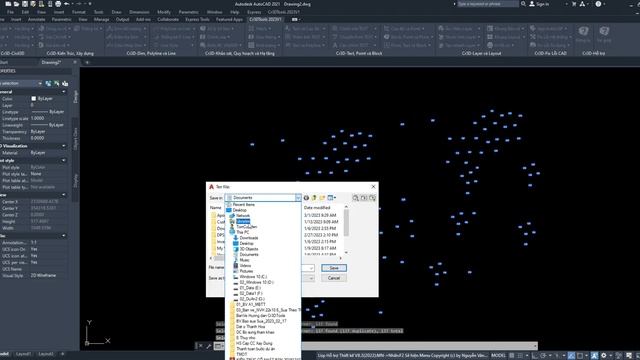This screenshot has height=360, width=640.
Task: Click Open file icon in quick access toolbar
Action: [x=16, y=4]
